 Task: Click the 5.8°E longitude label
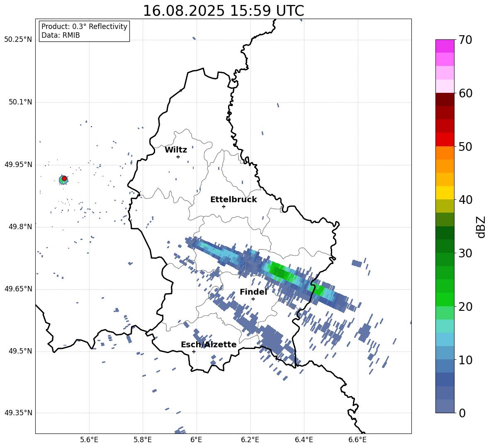pos(143,440)
